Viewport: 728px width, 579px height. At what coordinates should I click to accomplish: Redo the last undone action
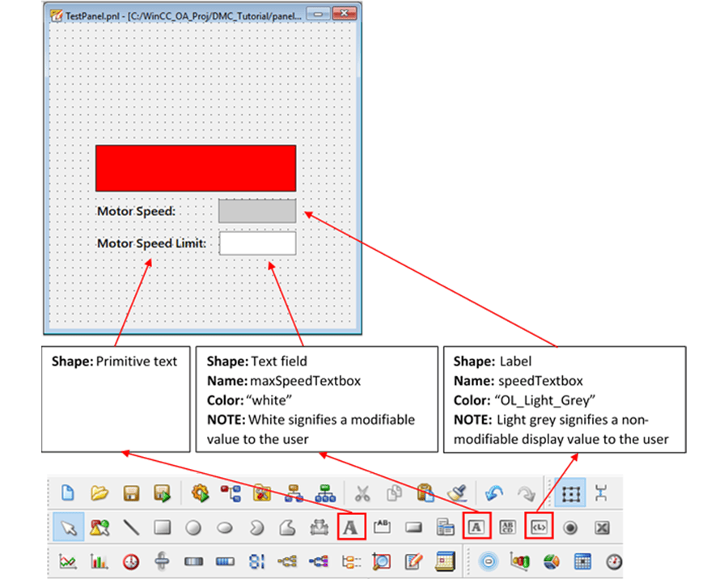click(x=526, y=493)
